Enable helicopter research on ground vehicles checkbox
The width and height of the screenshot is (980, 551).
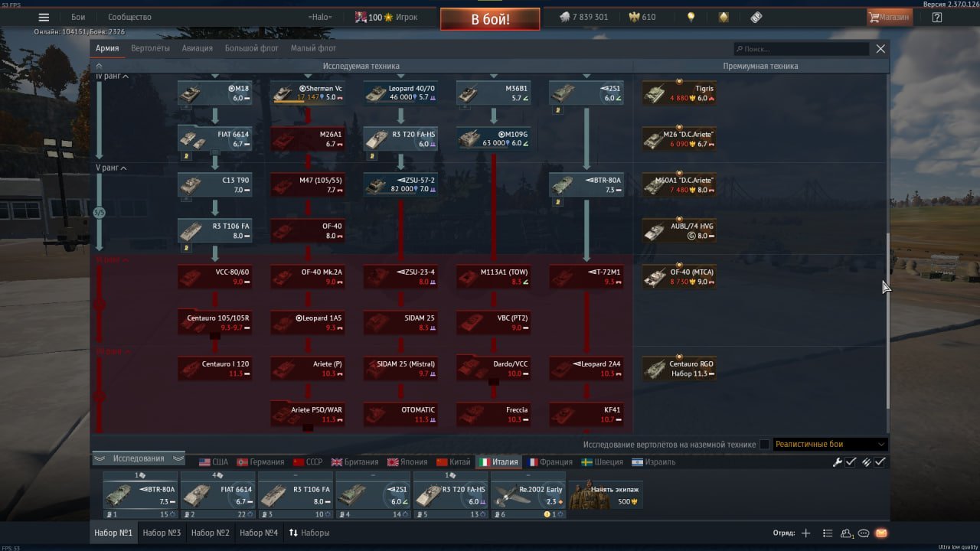click(x=764, y=445)
